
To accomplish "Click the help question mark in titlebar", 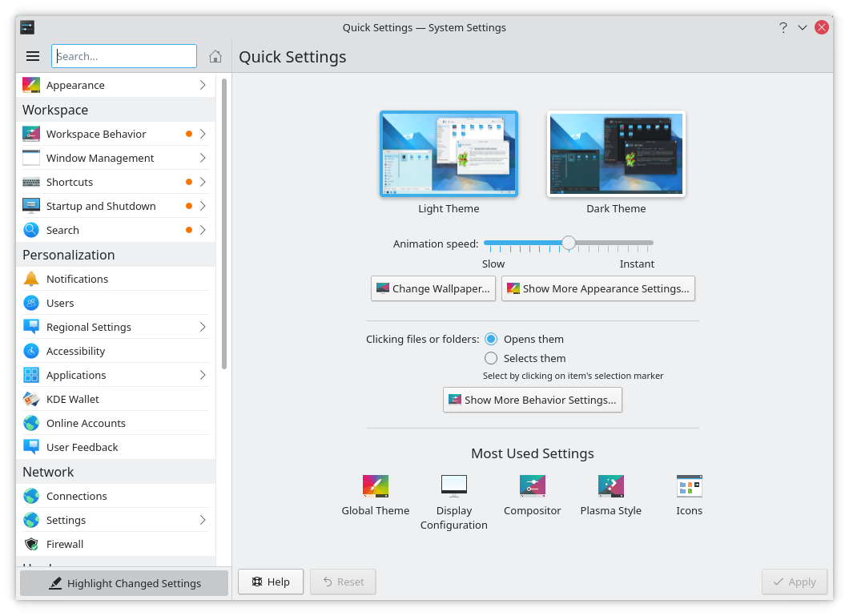I will tap(783, 27).
